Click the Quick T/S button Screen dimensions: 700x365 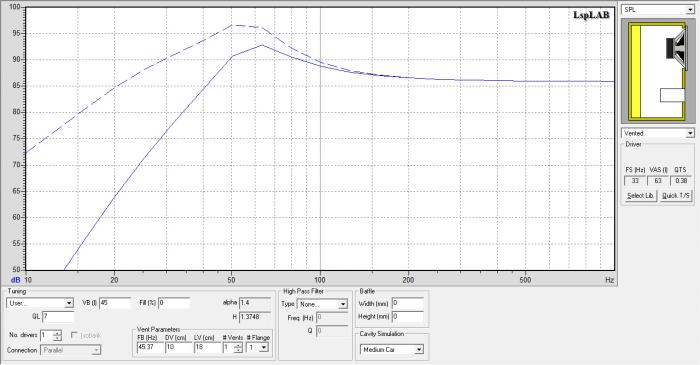[x=675, y=196]
